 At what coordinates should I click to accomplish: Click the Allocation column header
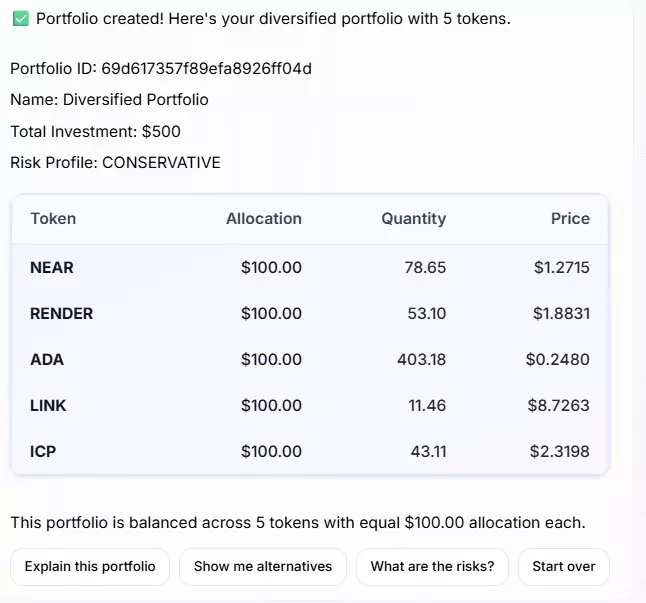(264, 219)
